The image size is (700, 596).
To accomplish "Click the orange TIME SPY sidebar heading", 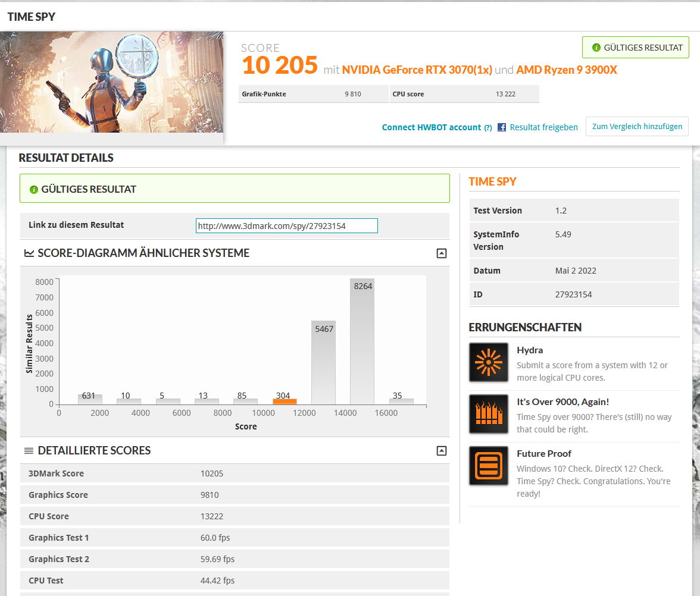I will pos(492,181).
